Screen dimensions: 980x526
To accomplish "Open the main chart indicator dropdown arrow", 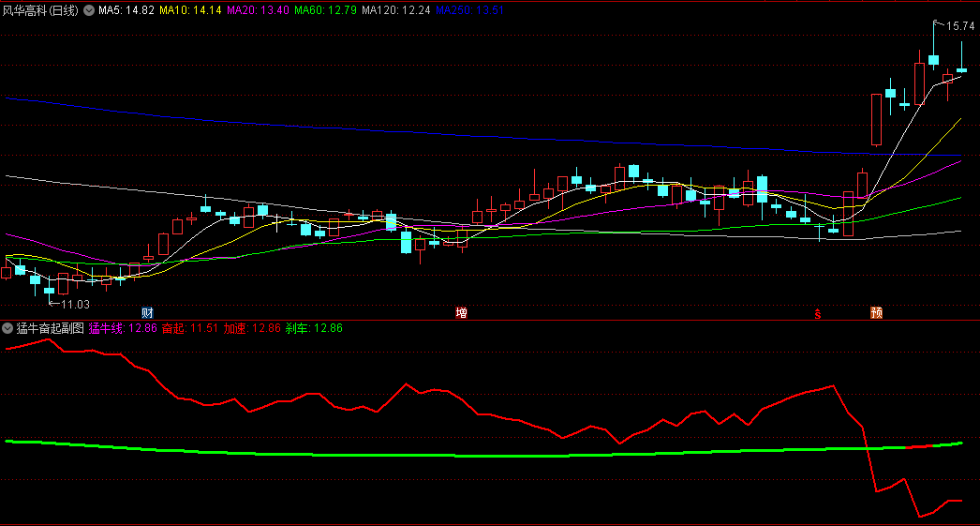I will 89,10.
